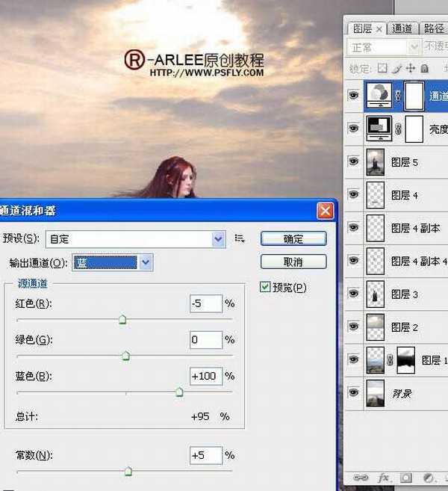
Task: Open the 预设 preset dropdown
Action: (x=218, y=239)
